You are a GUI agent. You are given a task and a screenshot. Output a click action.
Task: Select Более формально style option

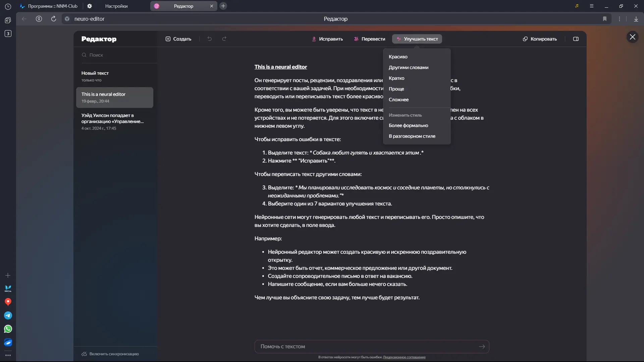pyautogui.click(x=408, y=125)
